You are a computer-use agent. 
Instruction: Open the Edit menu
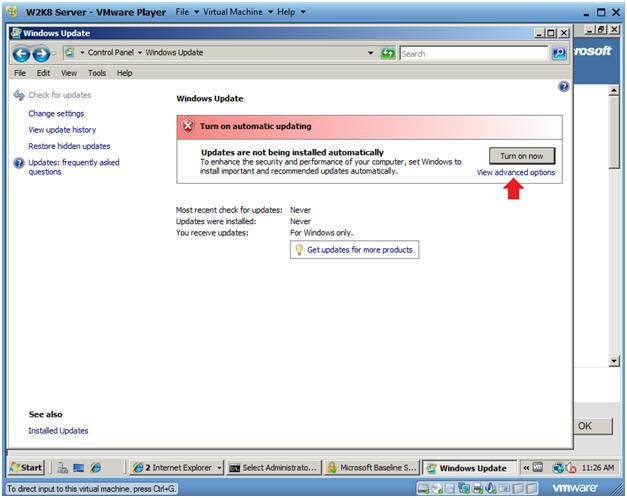[x=43, y=73]
